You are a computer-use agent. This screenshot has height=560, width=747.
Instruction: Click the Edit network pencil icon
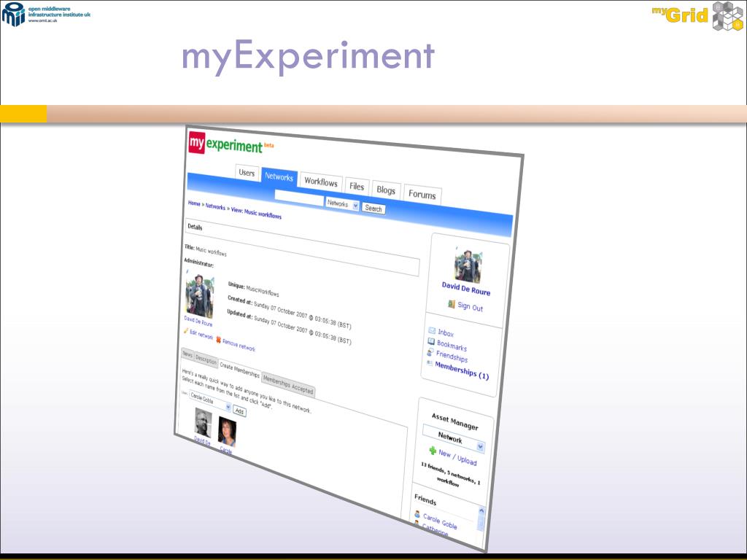tap(186, 330)
